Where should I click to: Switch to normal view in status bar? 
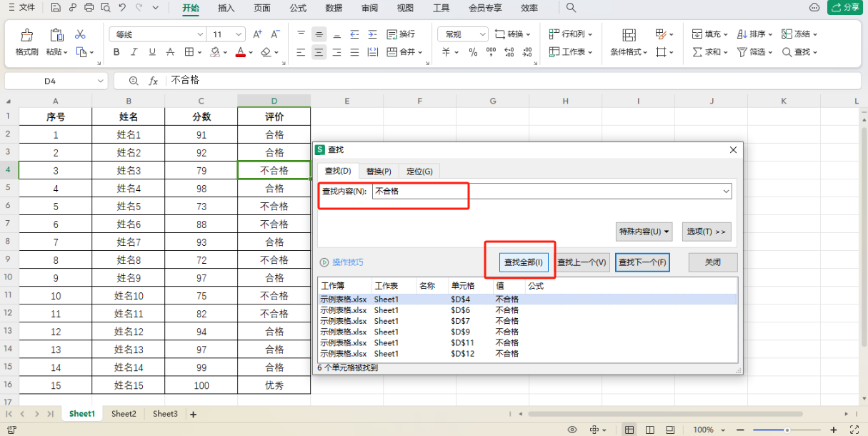click(629, 430)
